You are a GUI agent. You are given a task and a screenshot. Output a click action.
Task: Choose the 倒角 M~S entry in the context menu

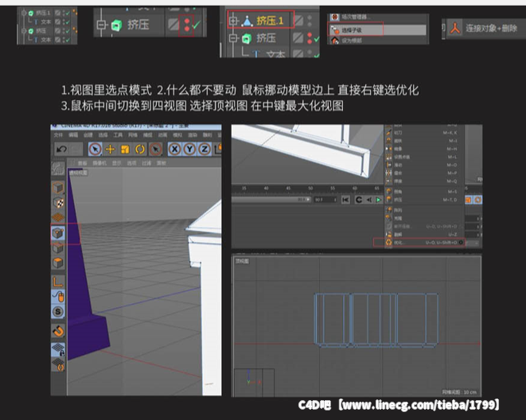(424, 192)
